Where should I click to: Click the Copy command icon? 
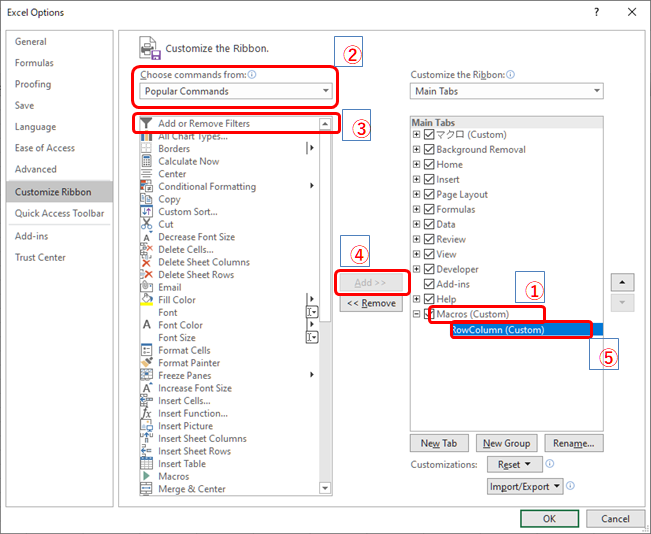146,199
